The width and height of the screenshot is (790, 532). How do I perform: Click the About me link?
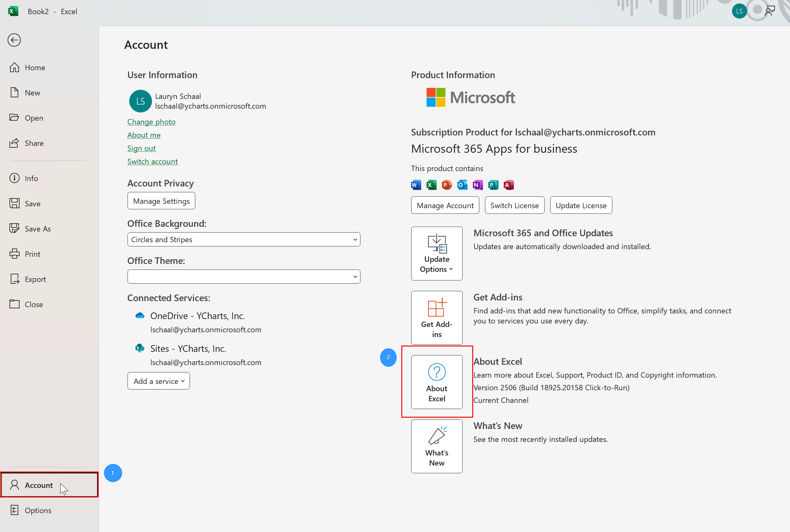coord(144,135)
